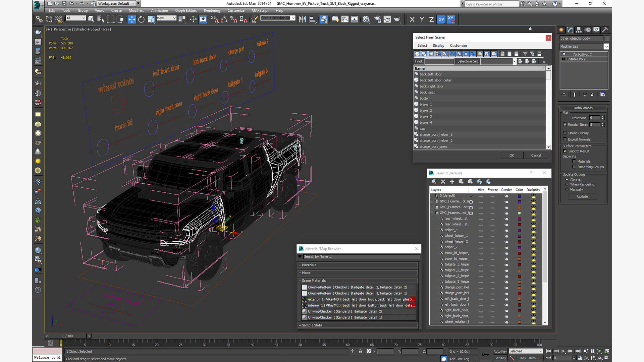This screenshot has width=644, height=362.
Task: Toggle the Render Iters checkbox
Action: click(x=565, y=124)
